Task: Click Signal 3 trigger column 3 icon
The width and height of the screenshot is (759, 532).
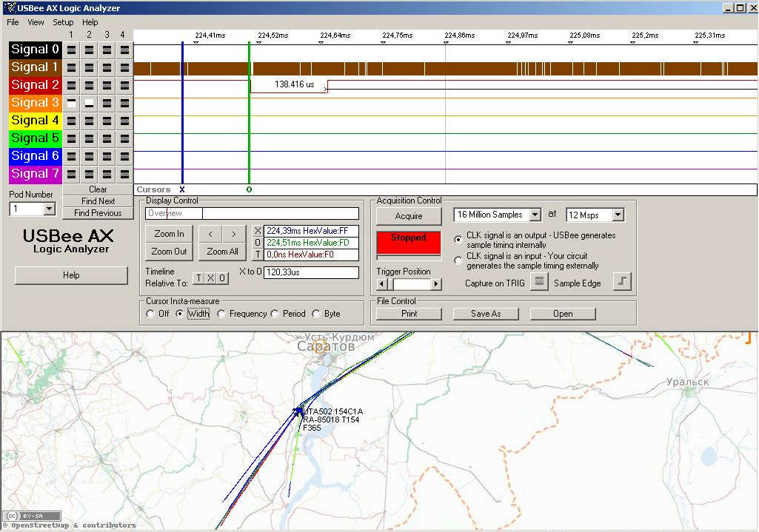Action: [x=107, y=103]
